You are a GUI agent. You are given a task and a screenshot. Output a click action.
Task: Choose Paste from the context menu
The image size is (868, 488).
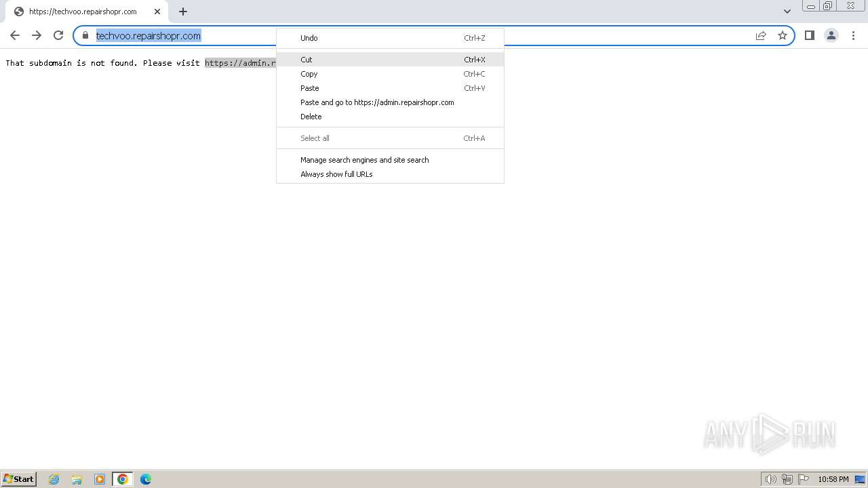390,88
